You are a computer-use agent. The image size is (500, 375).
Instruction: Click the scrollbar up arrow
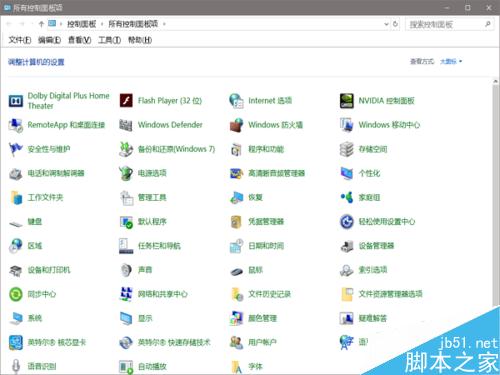(x=495, y=81)
